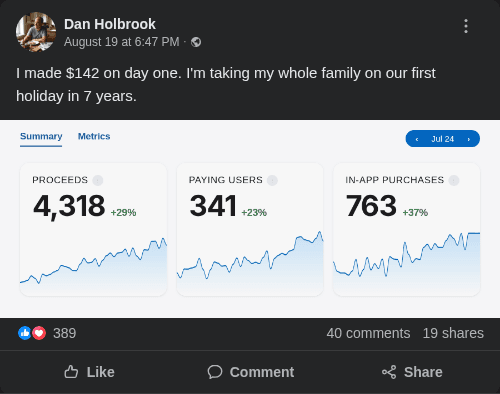
Task: Select the Proceeds value 4,318
Action: (69, 206)
